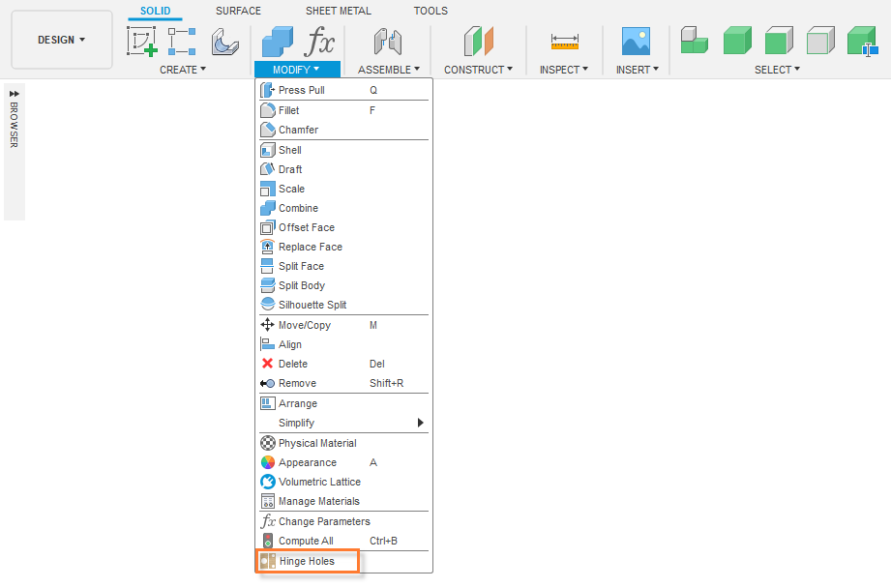The width and height of the screenshot is (891, 588).
Task: Open the Create dropdown menu
Action: click(x=183, y=70)
